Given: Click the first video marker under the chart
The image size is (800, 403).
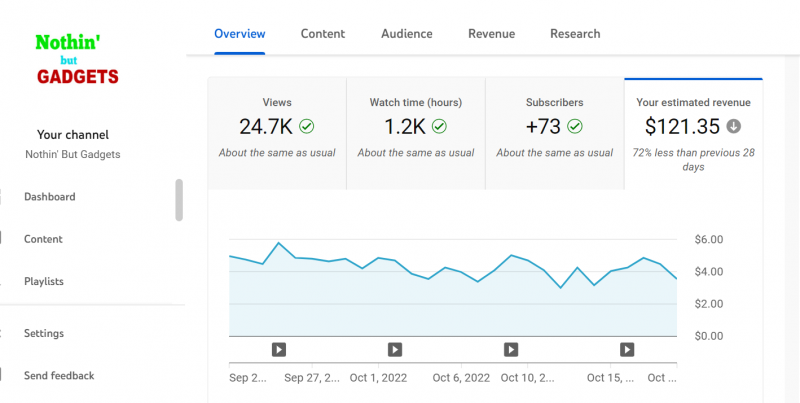Looking at the screenshot, I should pos(279,349).
